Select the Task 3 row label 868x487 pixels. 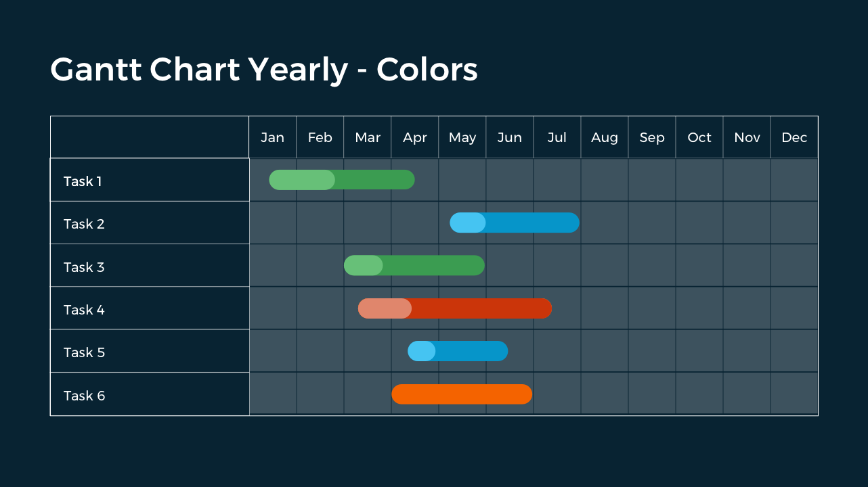(84, 267)
